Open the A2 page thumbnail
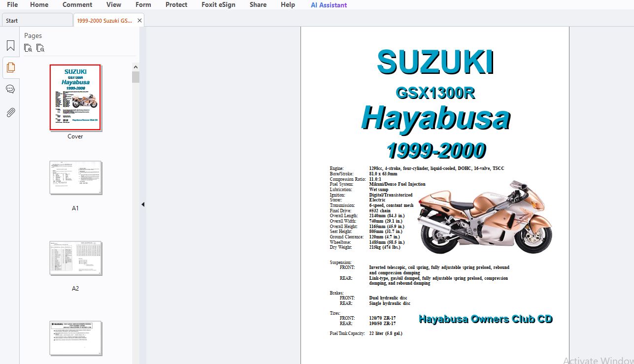Viewport: 634px width, 364px height. (x=75, y=258)
